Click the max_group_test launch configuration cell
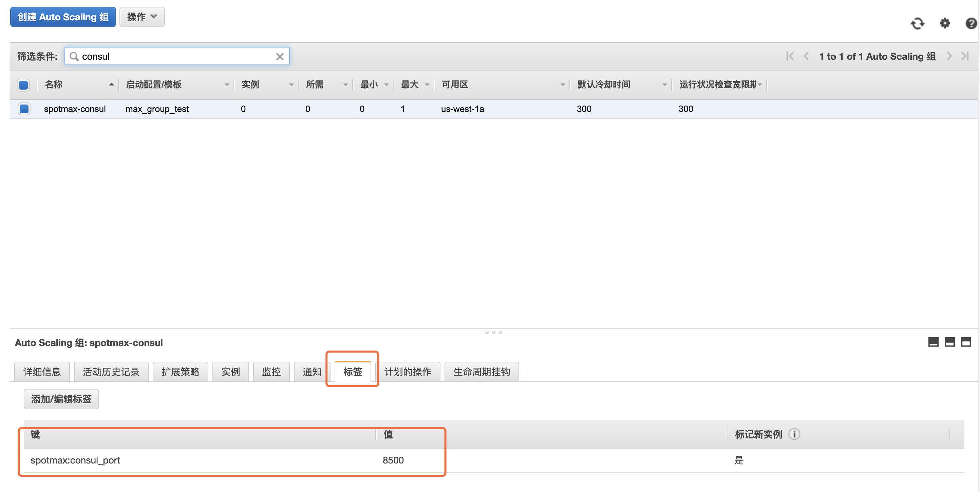980x492 pixels. pyautogui.click(x=157, y=109)
